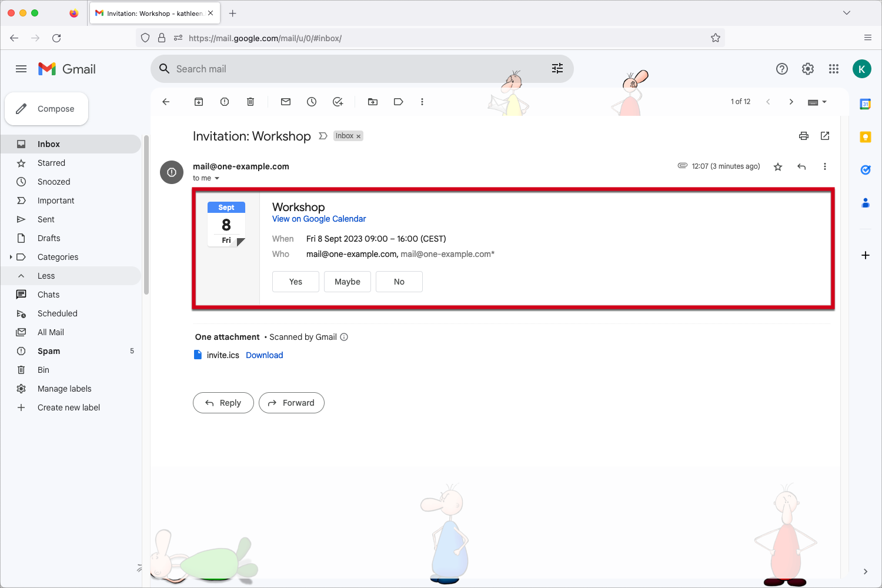Screen dimensions: 882x588
Task: Archive the Workshop invitation email
Action: (x=198, y=101)
